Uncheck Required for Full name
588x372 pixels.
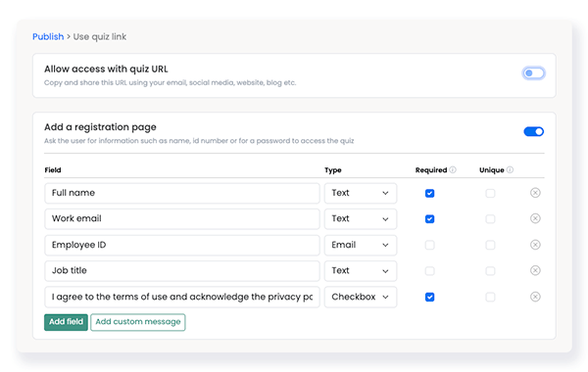[430, 193]
